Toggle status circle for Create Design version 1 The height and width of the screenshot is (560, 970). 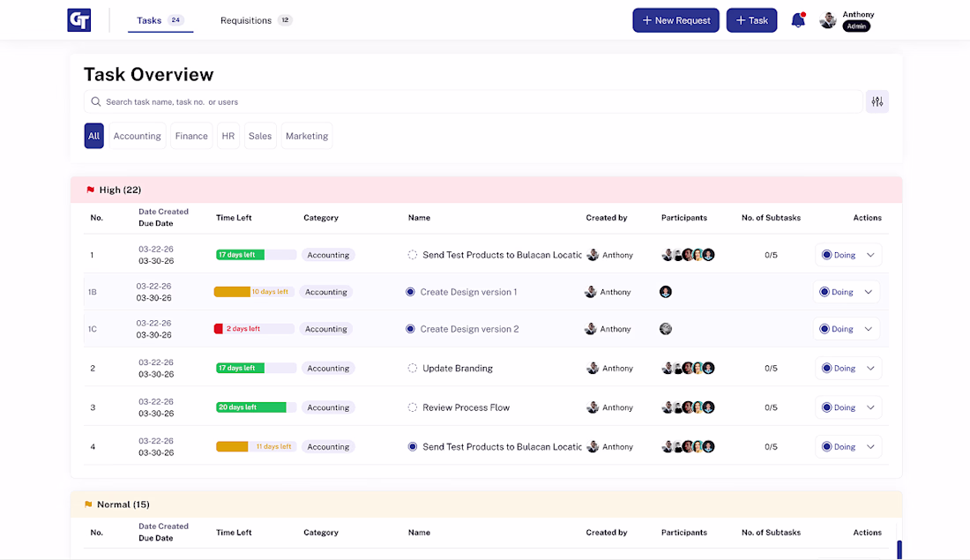click(410, 292)
